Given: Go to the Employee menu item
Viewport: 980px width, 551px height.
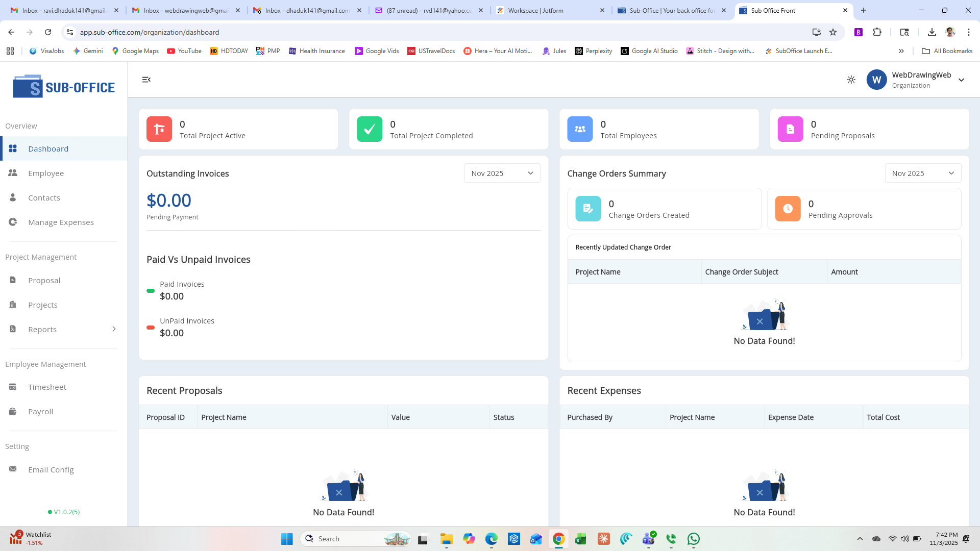Looking at the screenshot, I should pos(46,173).
